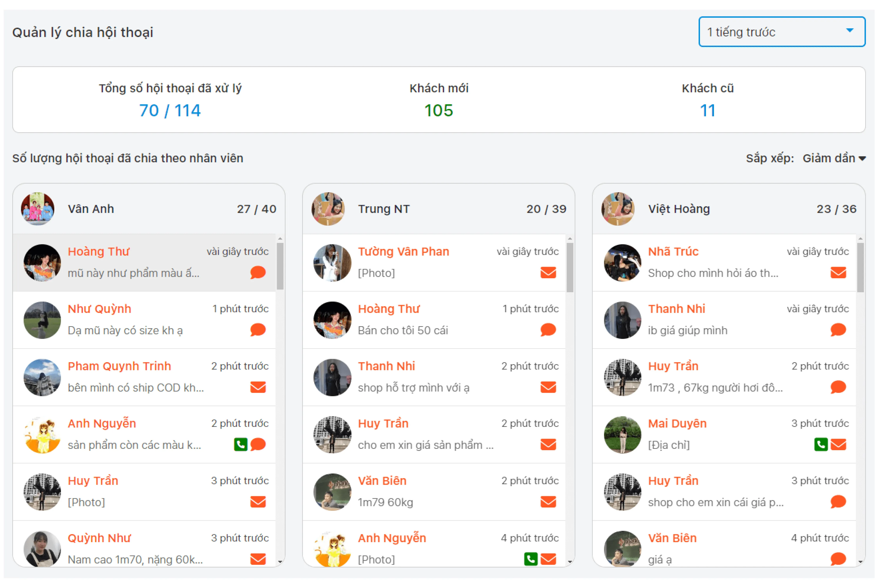Click the envelope icon on Nhã Trúc's conversation

pyautogui.click(x=838, y=273)
